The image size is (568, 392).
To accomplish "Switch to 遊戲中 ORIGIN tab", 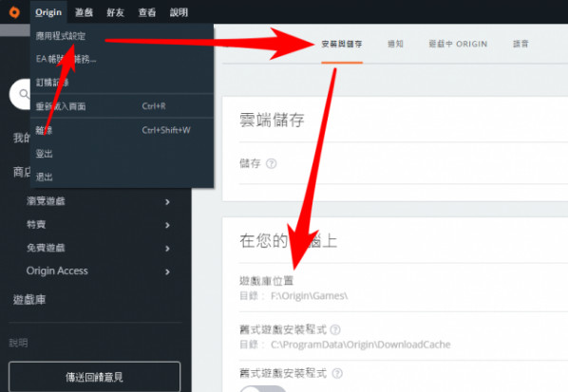I will pos(458,45).
